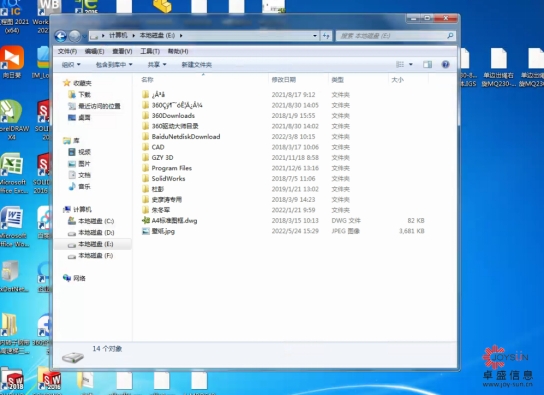Open the Tools (T) menu

click(150, 51)
